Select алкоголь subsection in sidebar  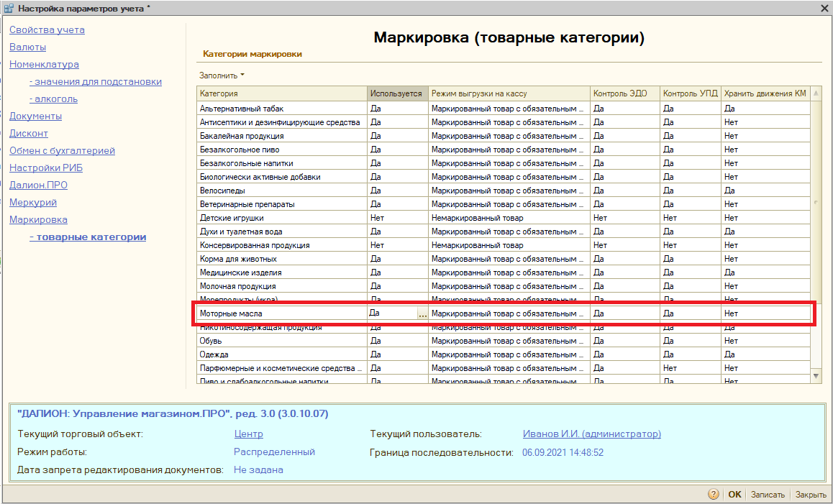coord(53,99)
